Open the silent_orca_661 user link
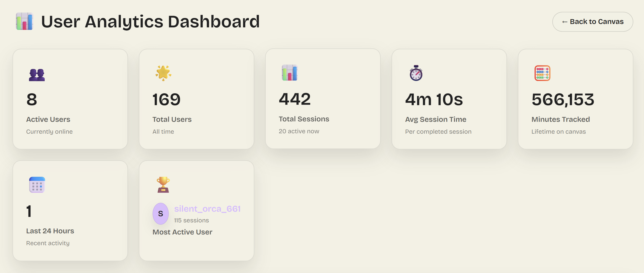Screen dimensions: 644x273 207,209
